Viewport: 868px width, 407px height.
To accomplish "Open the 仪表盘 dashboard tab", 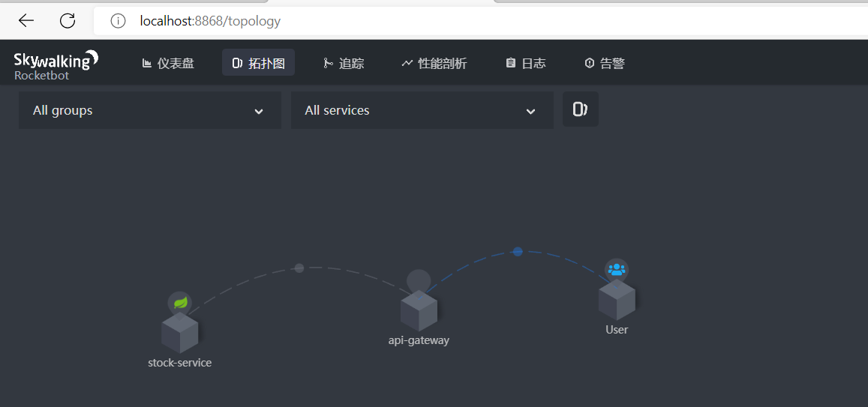I will [168, 64].
